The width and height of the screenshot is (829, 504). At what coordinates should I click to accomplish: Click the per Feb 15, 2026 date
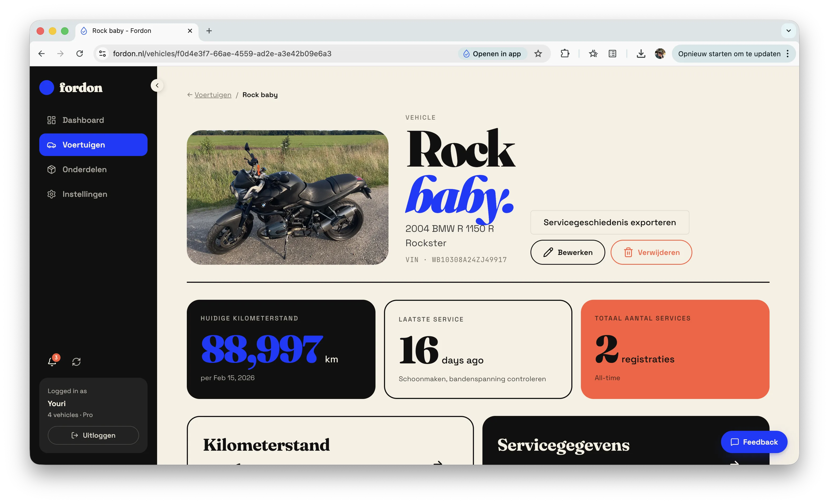click(228, 378)
